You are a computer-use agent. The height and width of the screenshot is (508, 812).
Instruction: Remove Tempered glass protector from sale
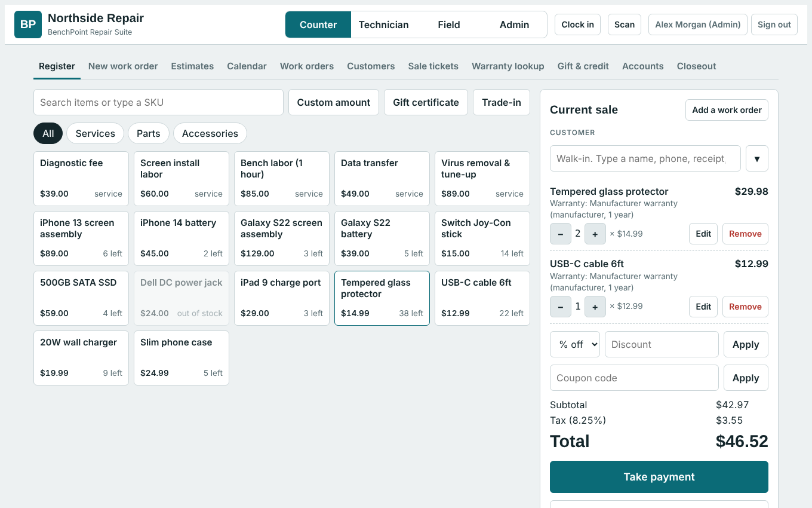(745, 234)
